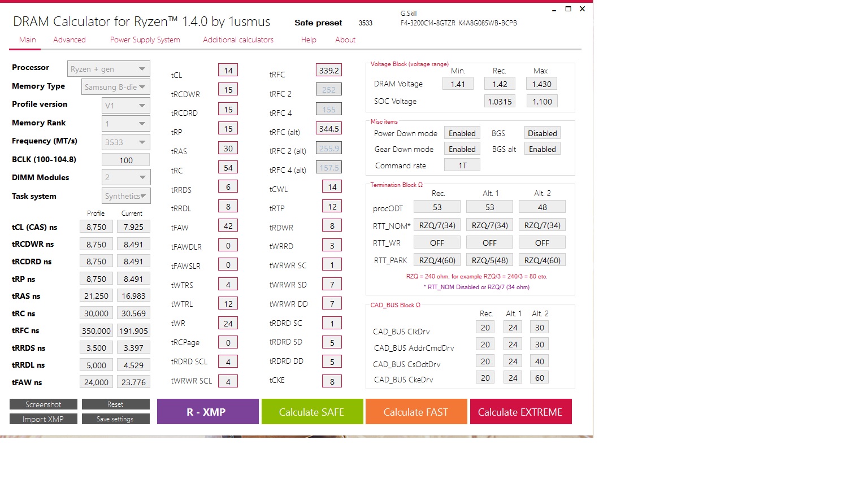Image resolution: width=868 pixels, height=488 pixels.
Task: Click the SOC Voltage Rec. value
Action: [500, 102]
